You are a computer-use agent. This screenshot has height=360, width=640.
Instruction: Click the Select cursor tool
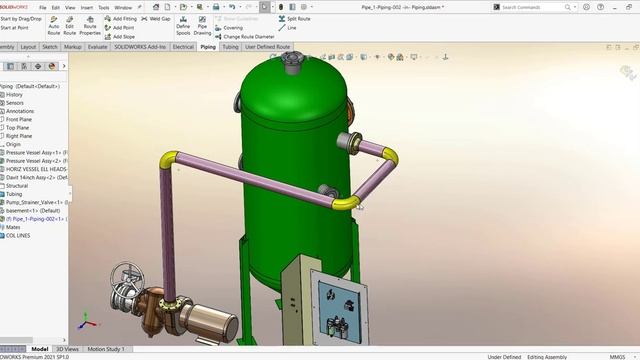pos(264,7)
